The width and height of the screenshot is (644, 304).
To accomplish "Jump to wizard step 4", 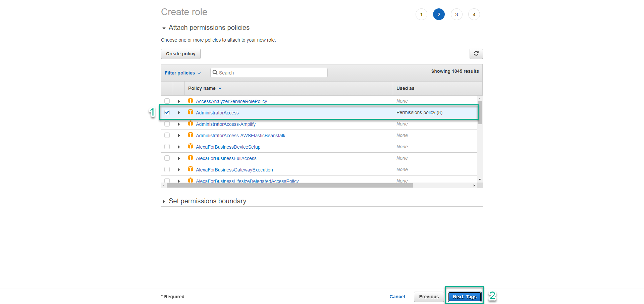I will click(474, 14).
